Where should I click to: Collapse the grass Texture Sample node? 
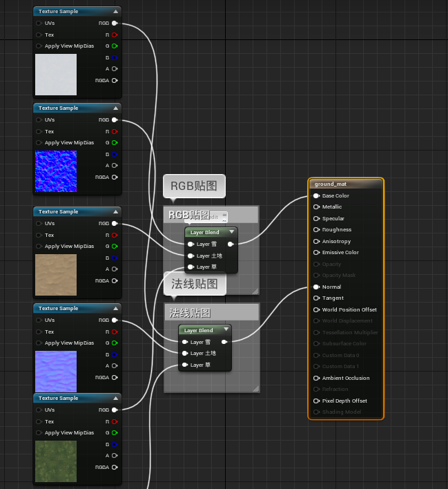116,399
